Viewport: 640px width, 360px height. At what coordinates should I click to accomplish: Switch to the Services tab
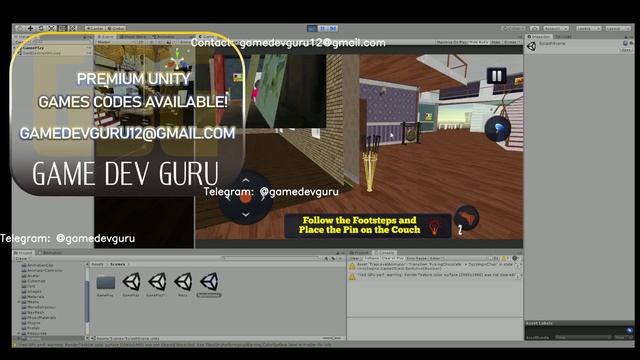(563, 36)
